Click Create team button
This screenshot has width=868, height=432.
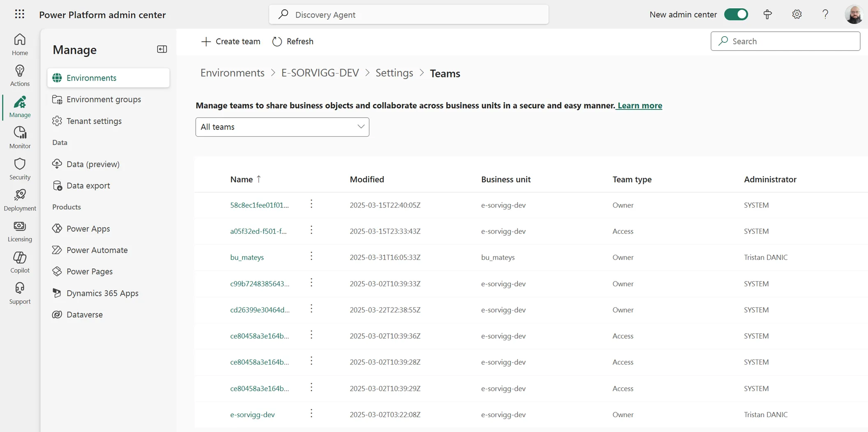click(231, 41)
